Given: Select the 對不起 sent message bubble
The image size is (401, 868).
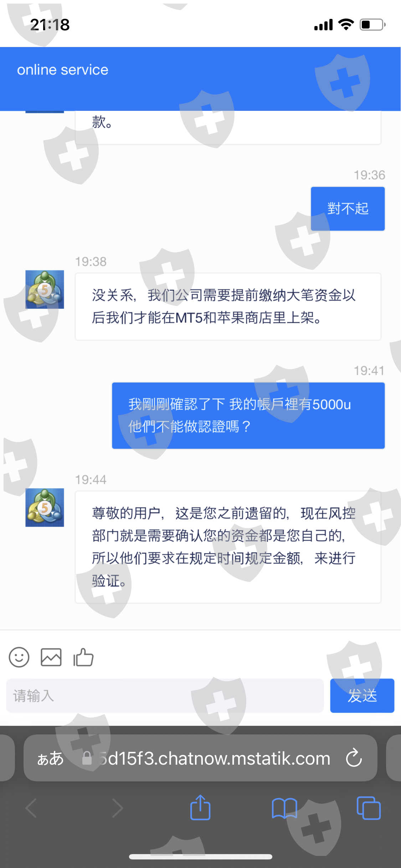Looking at the screenshot, I should [x=348, y=208].
